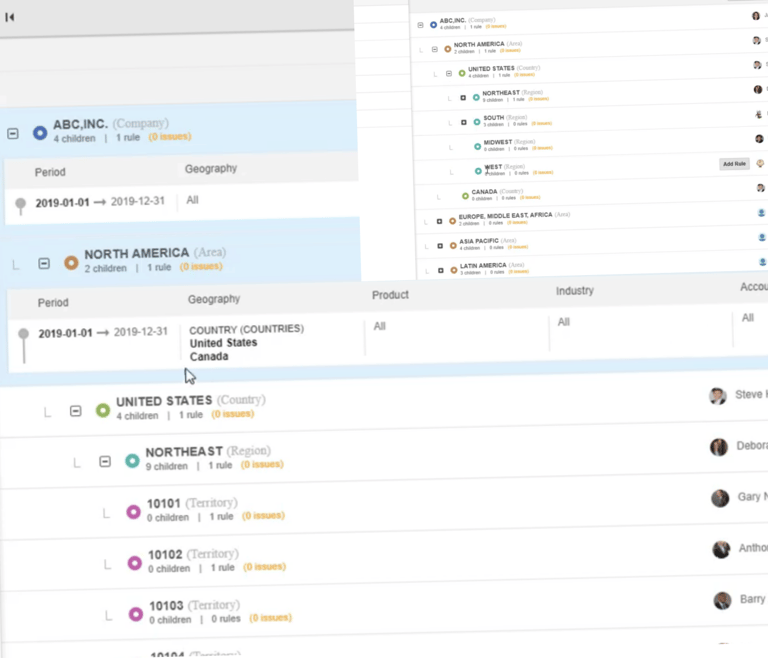
Task: Open (0 issues) link for territory 10103
Action: point(270,618)
